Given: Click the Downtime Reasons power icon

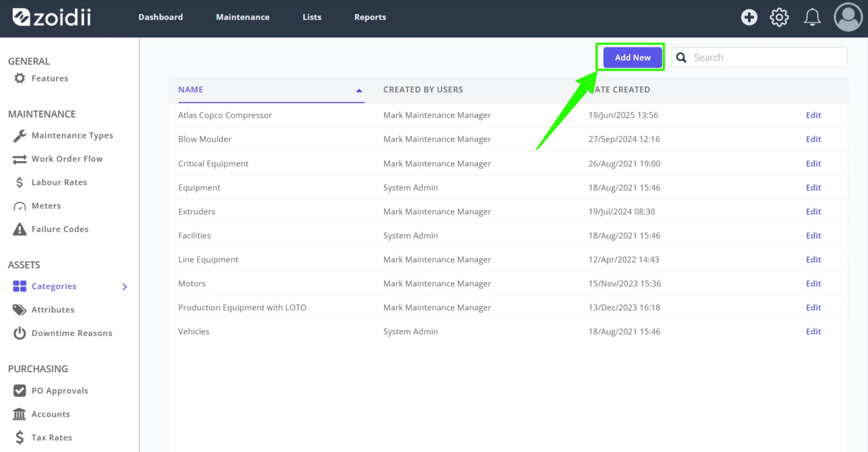Looking at the screenshot, I should coord(20,333).
